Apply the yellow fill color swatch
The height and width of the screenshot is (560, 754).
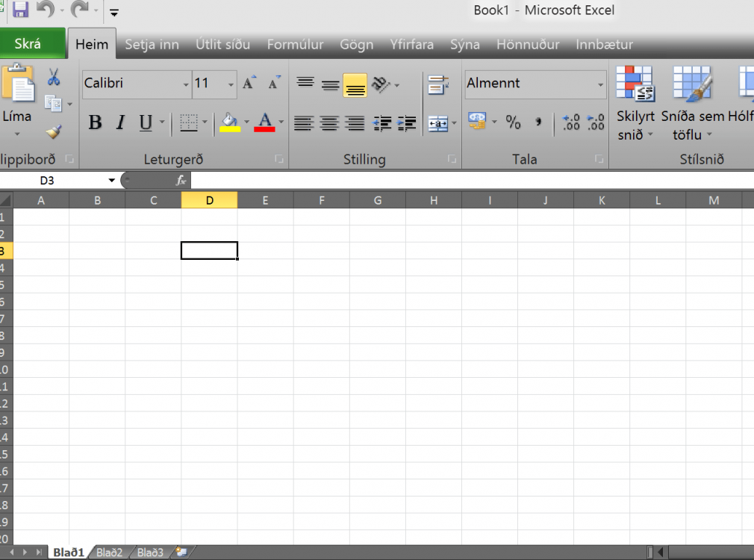tap(230, 122)
